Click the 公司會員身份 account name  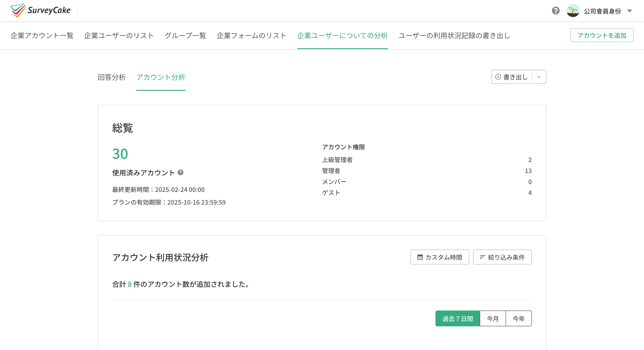coord(602,11)
